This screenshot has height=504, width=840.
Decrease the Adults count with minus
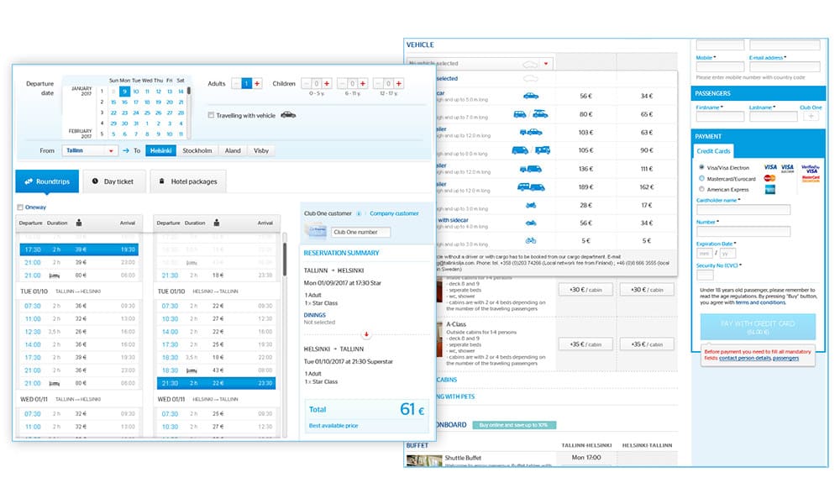click(236, 83)
